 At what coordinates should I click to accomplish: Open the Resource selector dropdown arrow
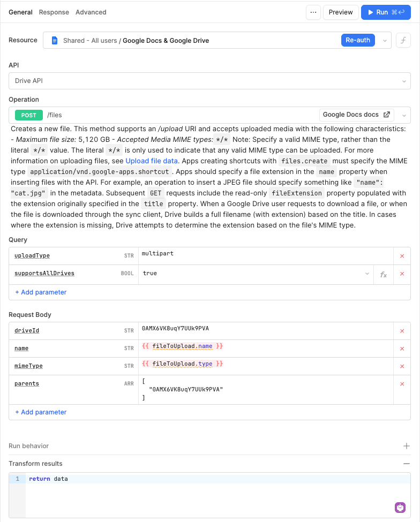coord(385,41)
